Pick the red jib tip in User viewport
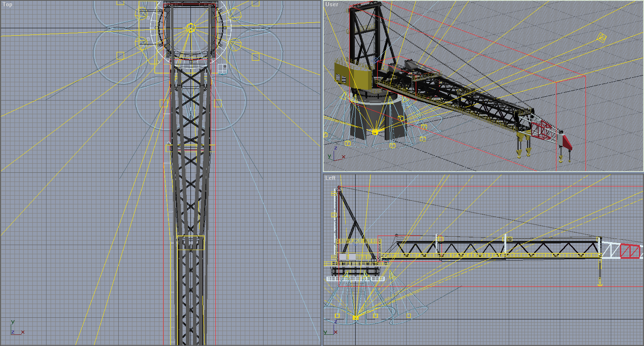644x346 pixels. 565,141
